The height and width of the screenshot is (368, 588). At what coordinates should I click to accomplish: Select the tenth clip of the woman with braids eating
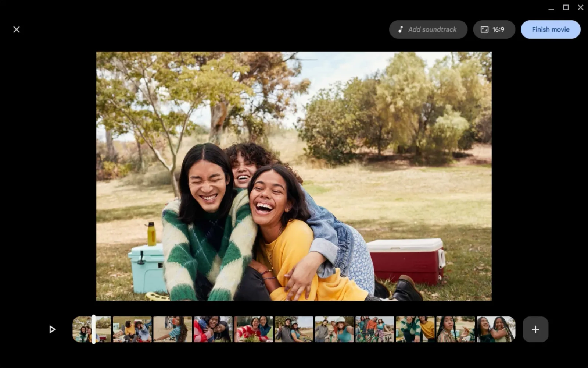pos(455,329)
